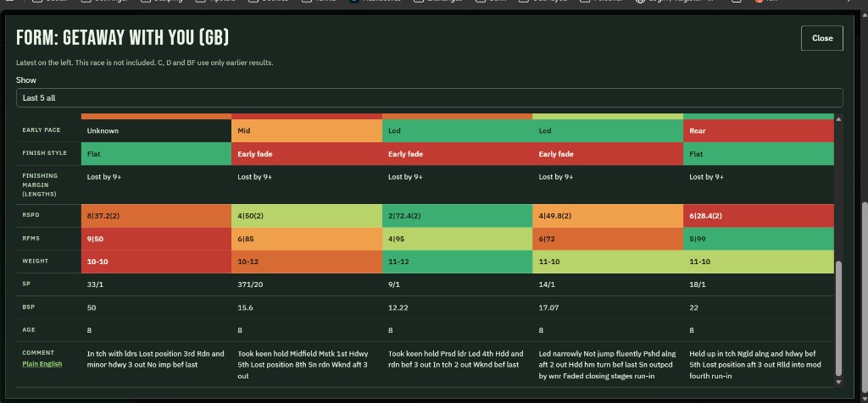The height and width of the screenshot is (403, 868).
Task: Click the FINISHING MARGIN (LENGTHS) row label
Action: (40, 185)
